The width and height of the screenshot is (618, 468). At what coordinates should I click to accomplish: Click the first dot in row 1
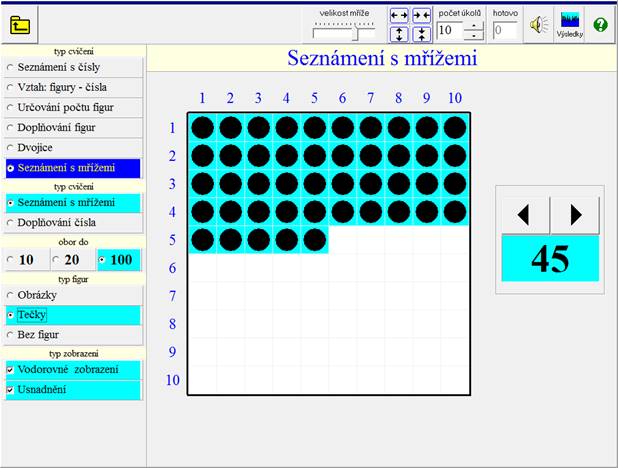(203, 128)
